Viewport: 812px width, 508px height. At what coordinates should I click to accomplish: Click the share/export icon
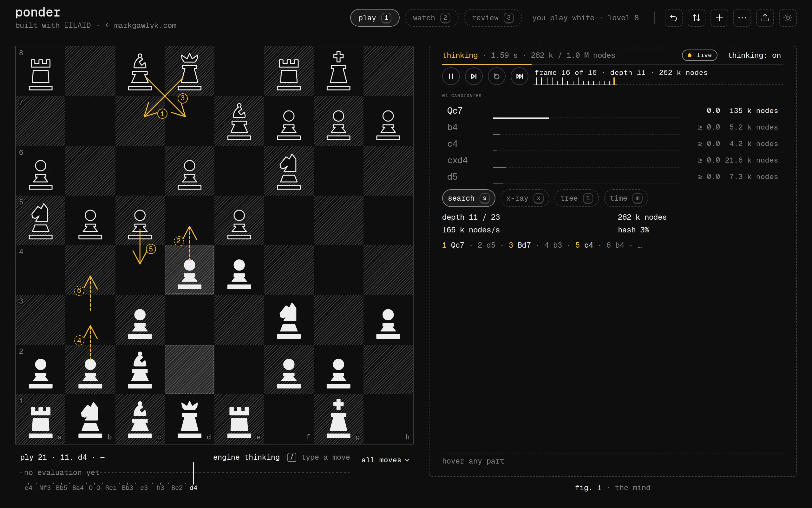765,18
